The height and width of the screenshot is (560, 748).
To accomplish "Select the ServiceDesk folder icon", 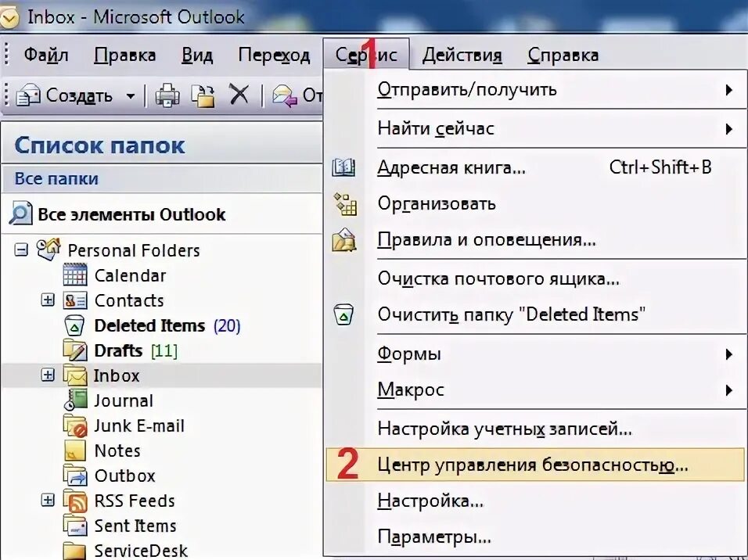I will pyautogui.click(x=74, y=551).
